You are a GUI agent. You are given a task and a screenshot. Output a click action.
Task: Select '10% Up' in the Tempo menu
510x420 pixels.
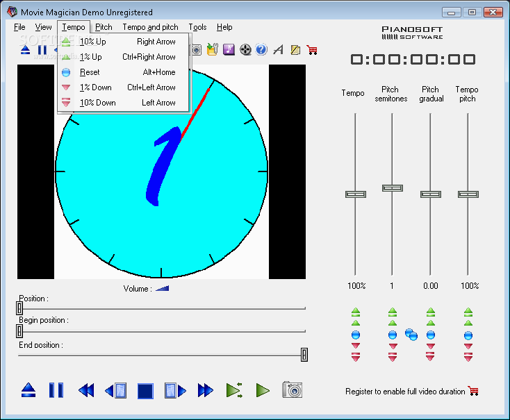pos(92,42)
